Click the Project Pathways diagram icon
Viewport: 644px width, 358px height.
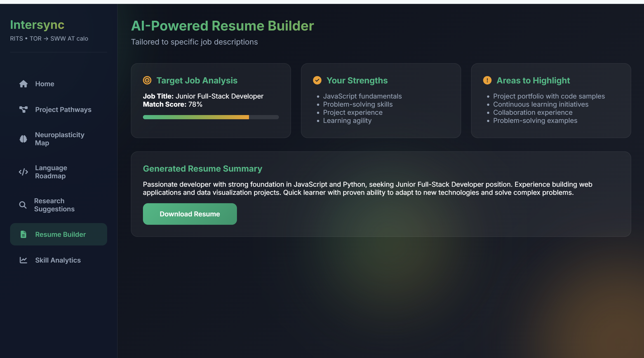point(23,109)
